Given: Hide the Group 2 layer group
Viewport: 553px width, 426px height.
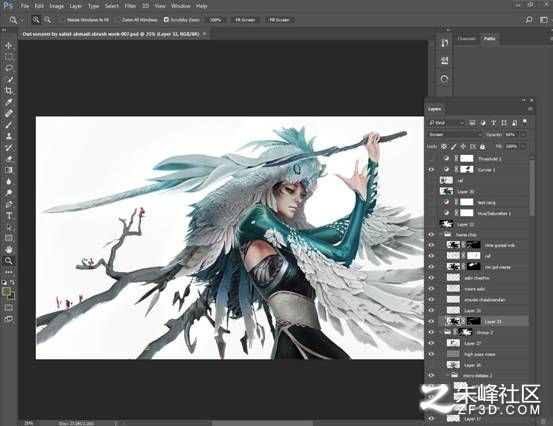Looking at the screenshot, I should (x=431, y=332).
